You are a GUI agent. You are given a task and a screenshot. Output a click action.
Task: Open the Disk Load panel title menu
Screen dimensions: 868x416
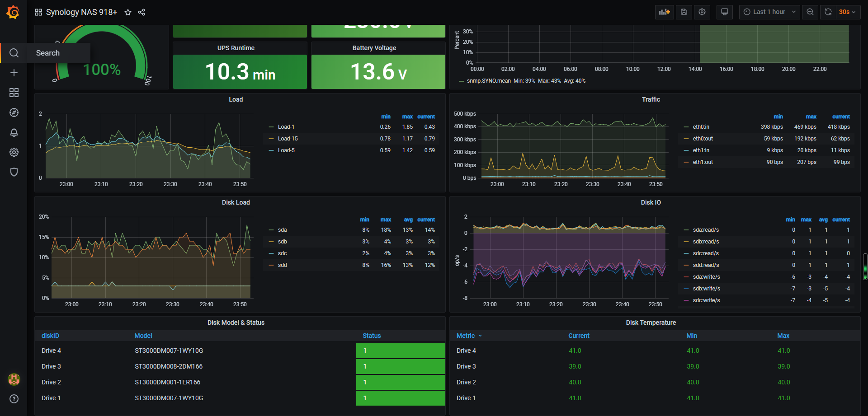click(x=236, y=202)
